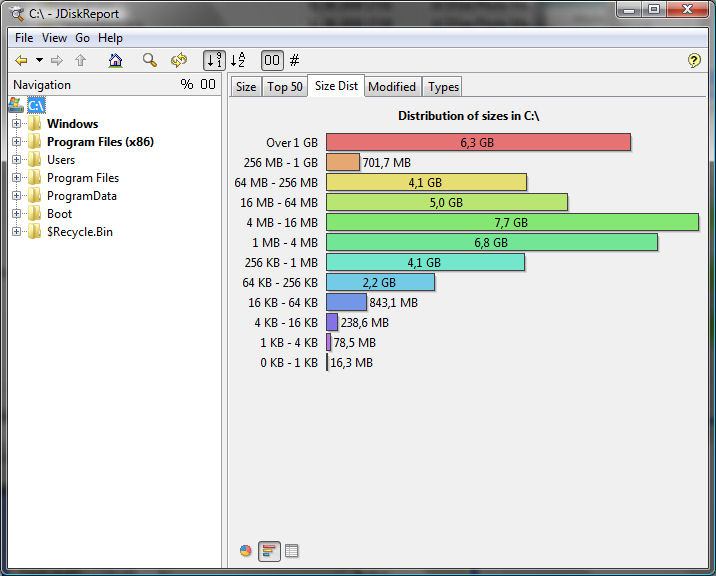Select the Boot folder in tree
This screenshot has height=576, width=716.
point(59,214)
